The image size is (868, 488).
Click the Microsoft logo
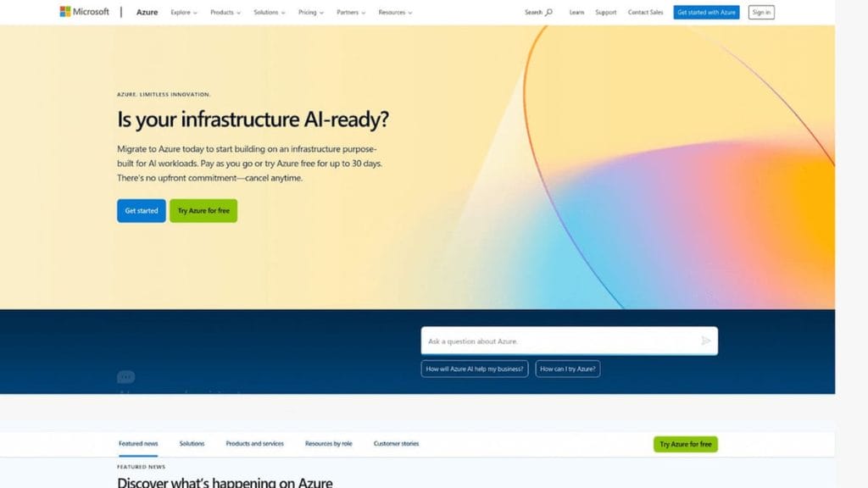[x=84, y=12]
